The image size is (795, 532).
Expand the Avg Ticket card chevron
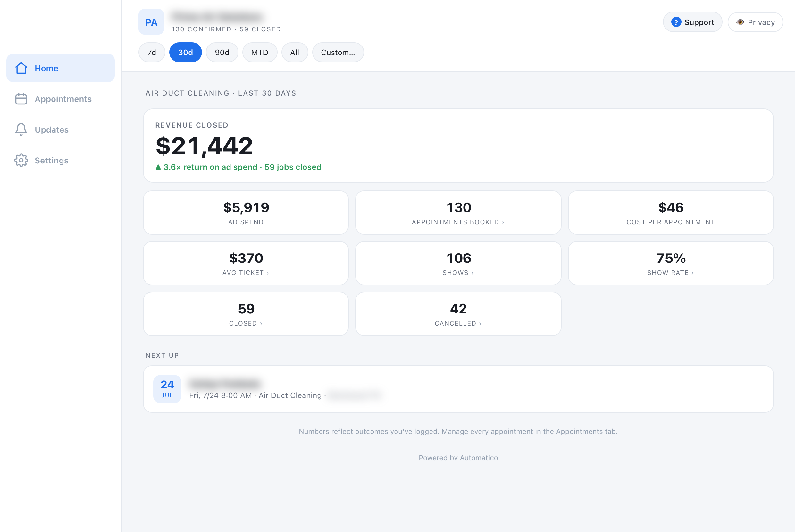268,273
